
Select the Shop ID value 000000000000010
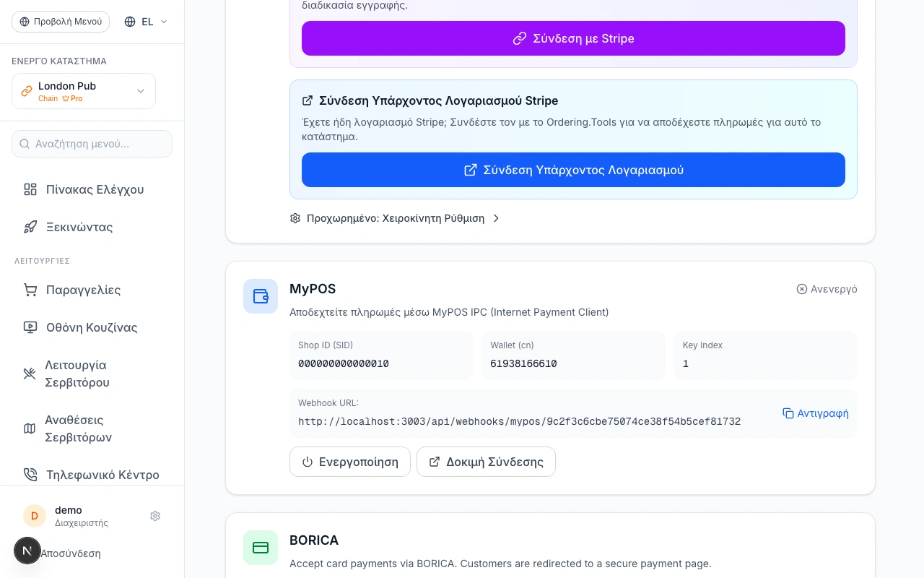coord(344,364)
